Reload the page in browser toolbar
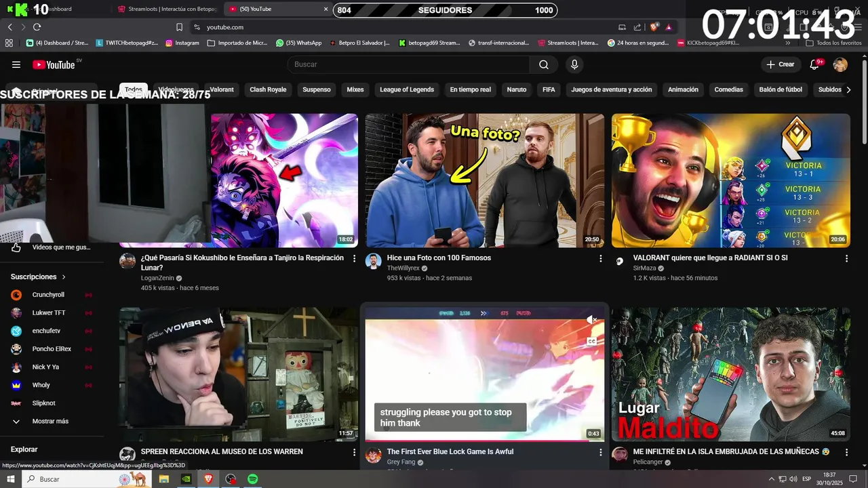Image resolution: width=868 pixels, height=488 pixels. [37, 27]
